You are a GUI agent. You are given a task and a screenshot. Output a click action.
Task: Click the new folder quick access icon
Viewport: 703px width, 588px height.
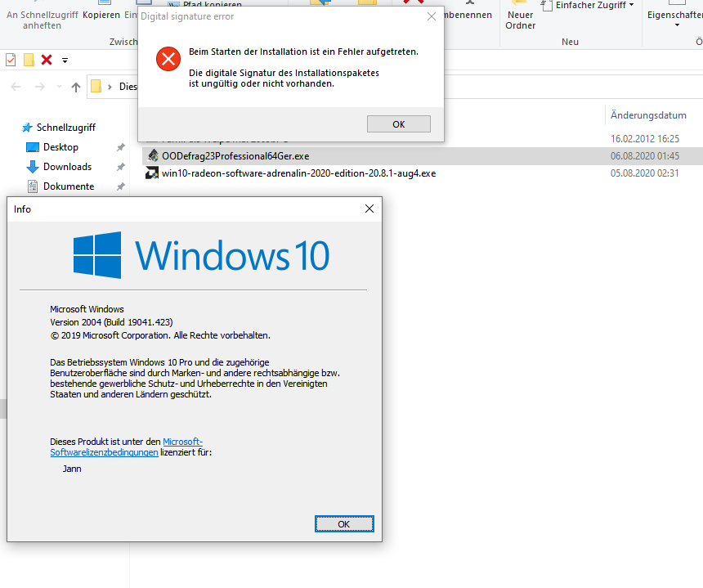point(29,60)
